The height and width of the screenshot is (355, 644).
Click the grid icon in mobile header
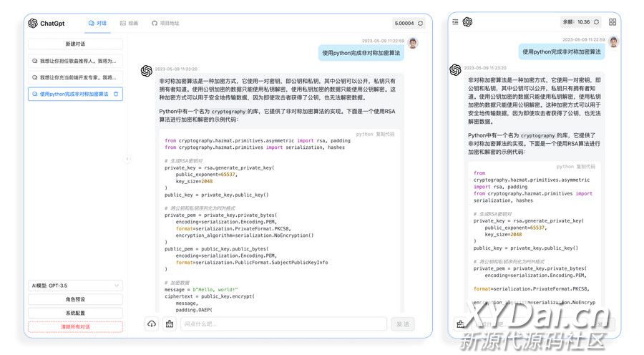pos(613,22)
